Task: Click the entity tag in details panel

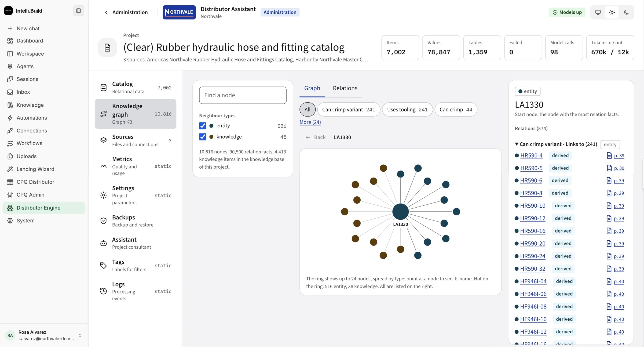Action: (x=528, y=91)
